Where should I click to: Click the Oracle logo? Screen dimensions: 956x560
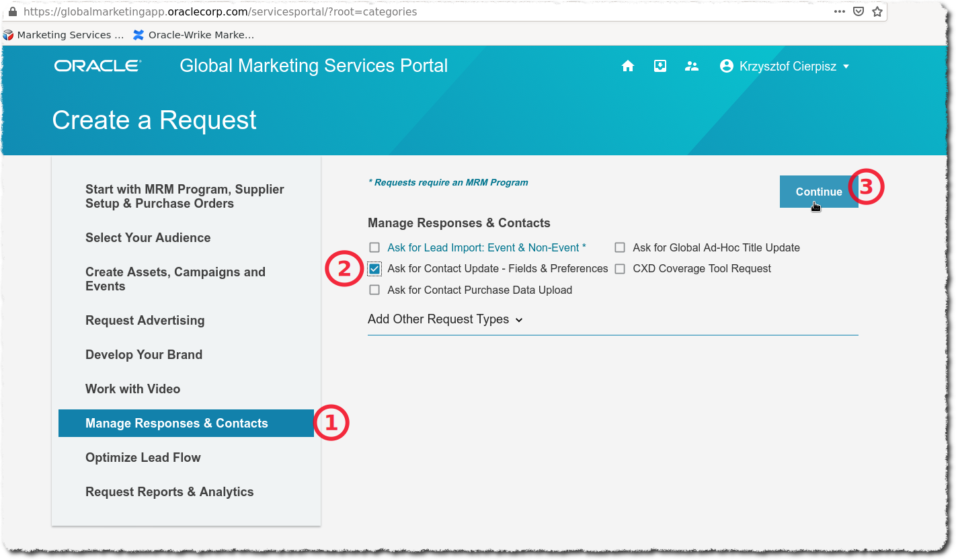pyautogui.click(x=98, y=66)
